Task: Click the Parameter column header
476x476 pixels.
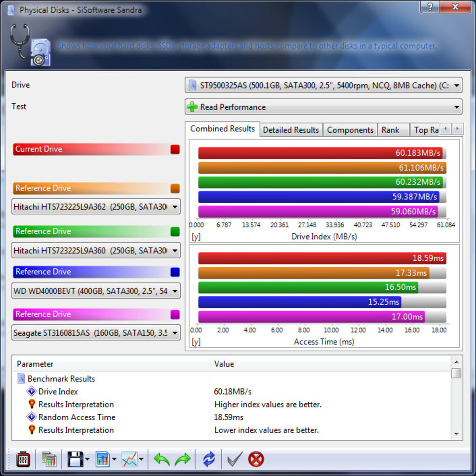Action: [x=111, y=364]
